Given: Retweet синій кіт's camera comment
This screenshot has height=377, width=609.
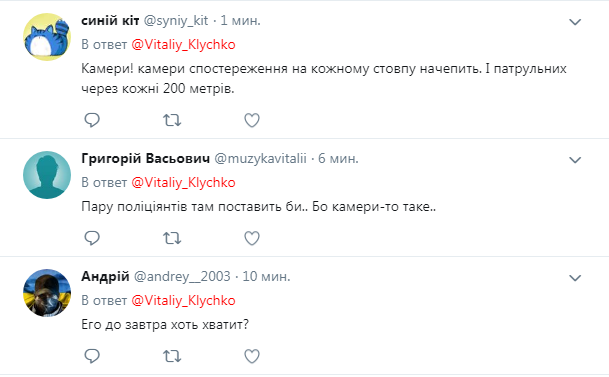Looking at the screenshot, I should 172,120.
